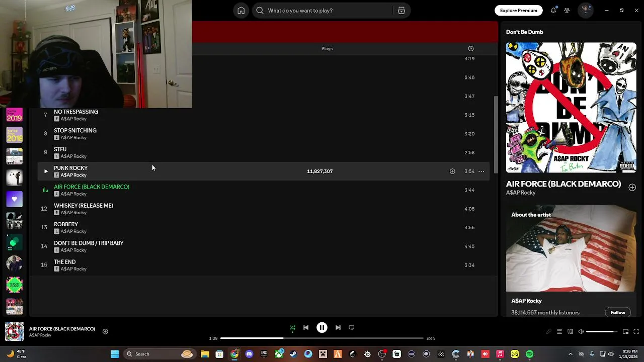The height and width of the screenshot is (362, 644).
Task: Click the Don't Be Dumb heading in the Now Playing panel
Action: tap(524, 32)
